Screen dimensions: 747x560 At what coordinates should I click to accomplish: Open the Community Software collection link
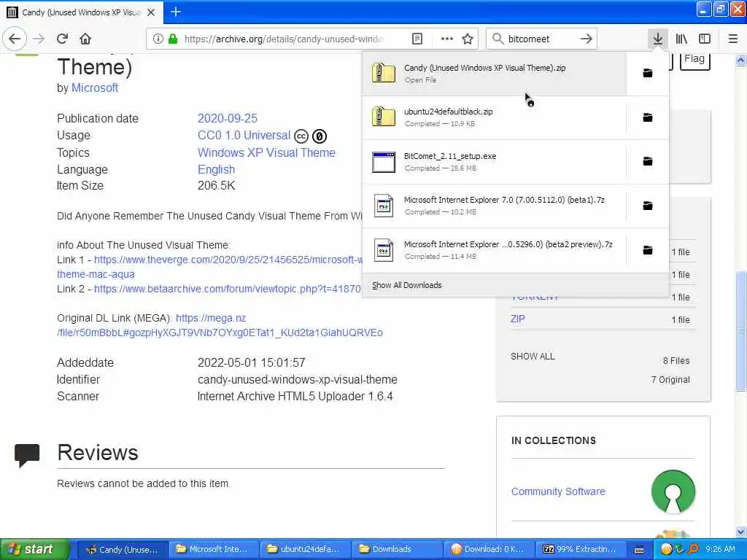click(558, 491)
